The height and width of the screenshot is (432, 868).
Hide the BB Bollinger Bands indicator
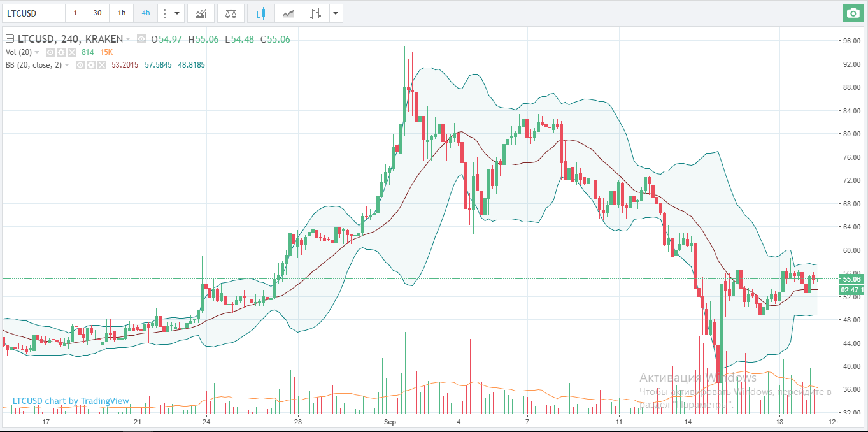80,65
